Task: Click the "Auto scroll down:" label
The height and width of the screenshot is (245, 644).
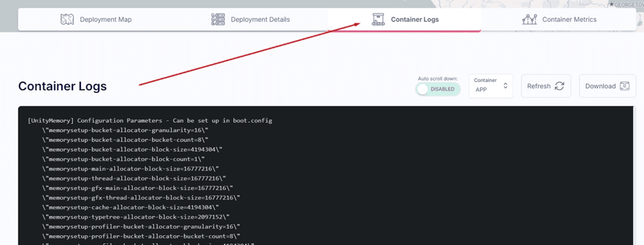Action: 438,78
